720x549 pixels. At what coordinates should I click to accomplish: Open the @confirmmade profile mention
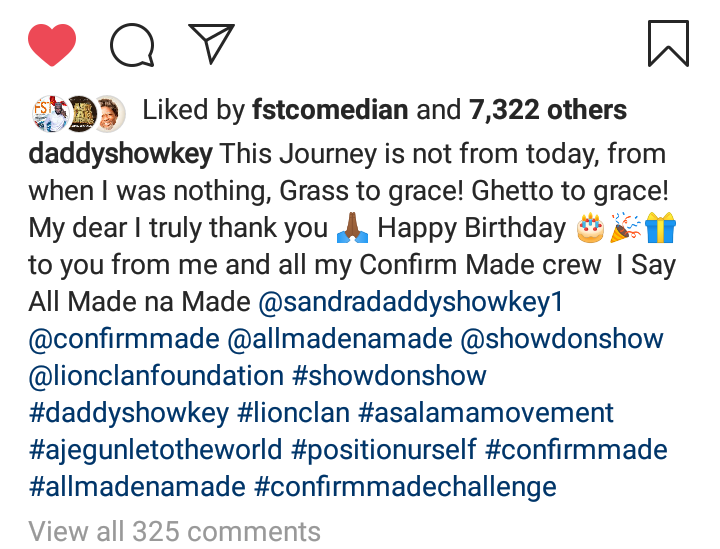coord(124,340)
